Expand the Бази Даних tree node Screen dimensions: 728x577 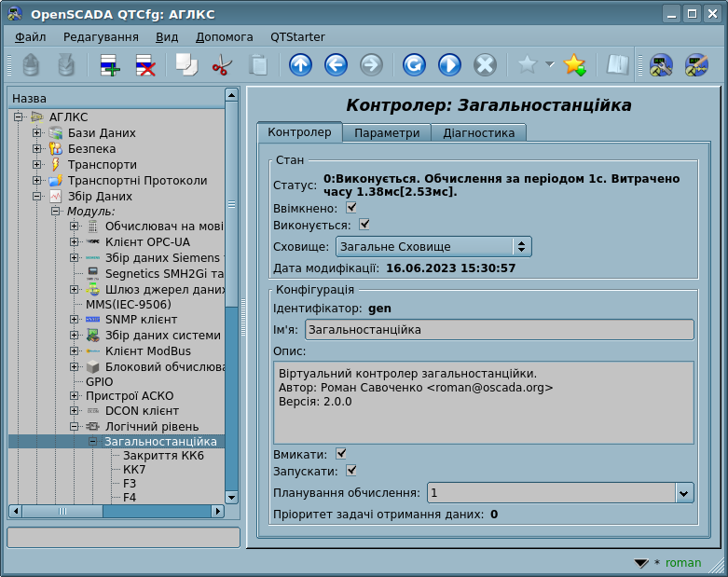[x=37, y=133]
